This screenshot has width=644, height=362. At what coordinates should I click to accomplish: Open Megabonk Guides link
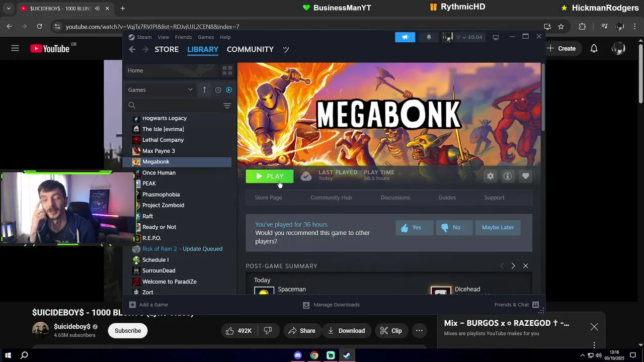tap(447, 198)
